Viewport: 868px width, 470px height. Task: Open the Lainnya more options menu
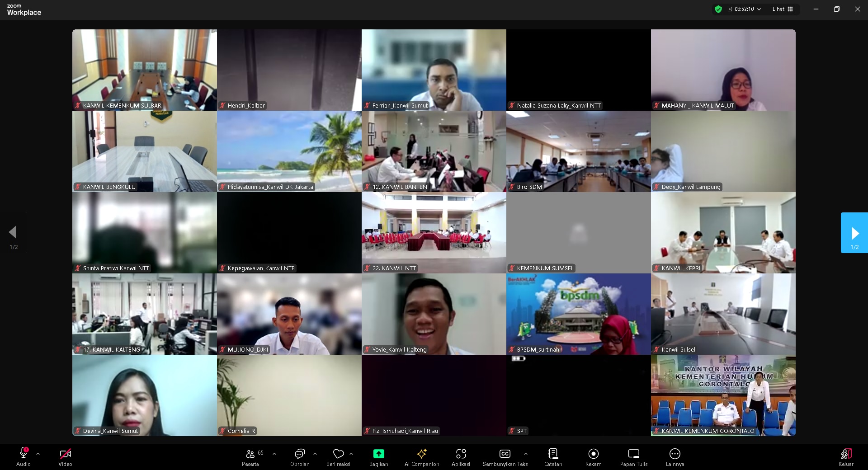(x=675, y=457)
